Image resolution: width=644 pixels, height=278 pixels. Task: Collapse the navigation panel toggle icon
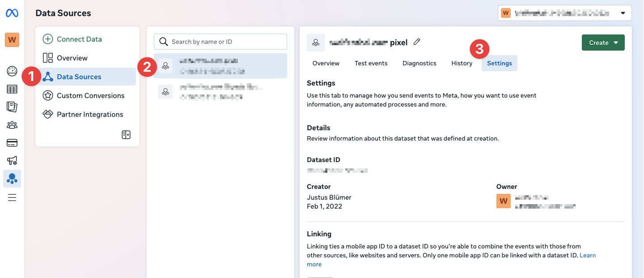click(x=126, y=135)
